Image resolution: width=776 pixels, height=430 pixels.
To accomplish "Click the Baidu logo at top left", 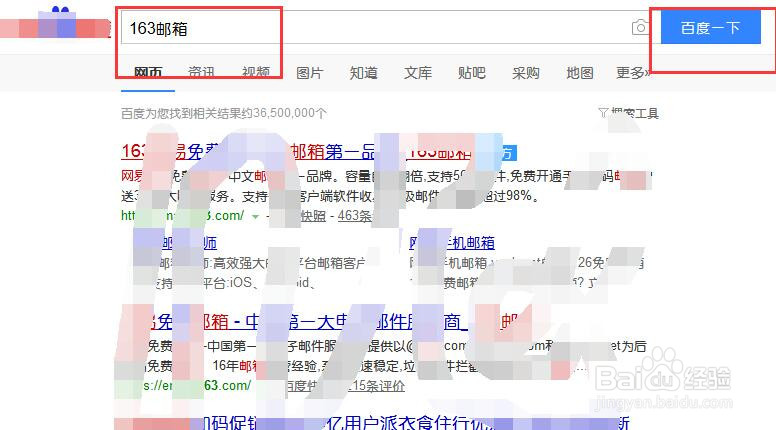I will click(55, 24).
